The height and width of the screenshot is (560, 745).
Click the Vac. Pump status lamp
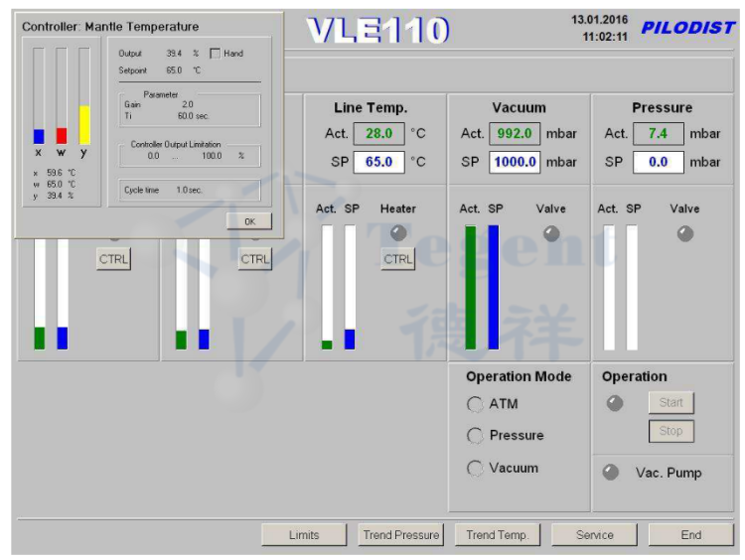click(611, 473)
